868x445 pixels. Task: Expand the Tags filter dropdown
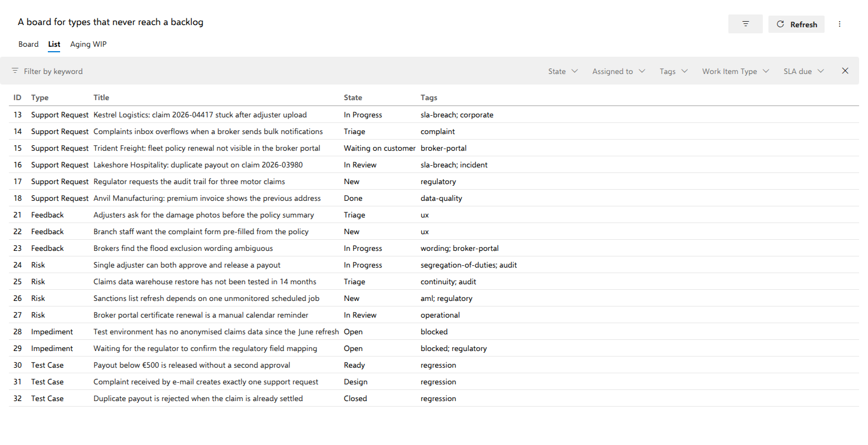(x=674, y=71)
